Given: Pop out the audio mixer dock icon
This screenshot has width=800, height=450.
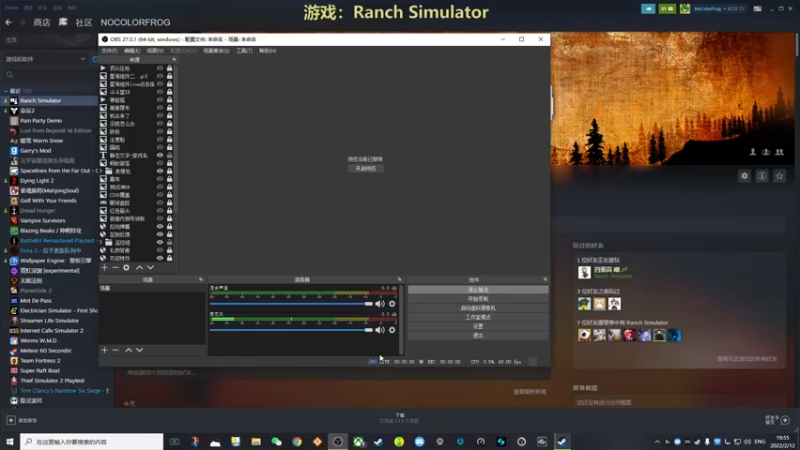Looking at the screenshot, I should click(399, 280).
